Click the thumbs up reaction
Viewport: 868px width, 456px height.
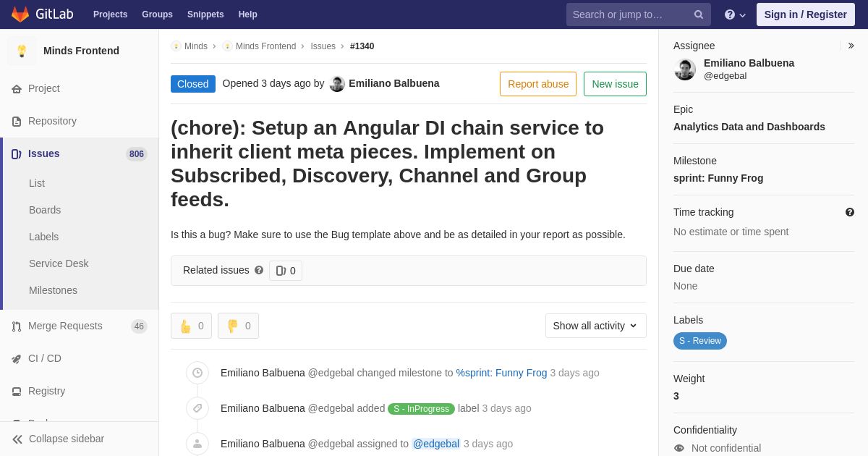(191, 326)
